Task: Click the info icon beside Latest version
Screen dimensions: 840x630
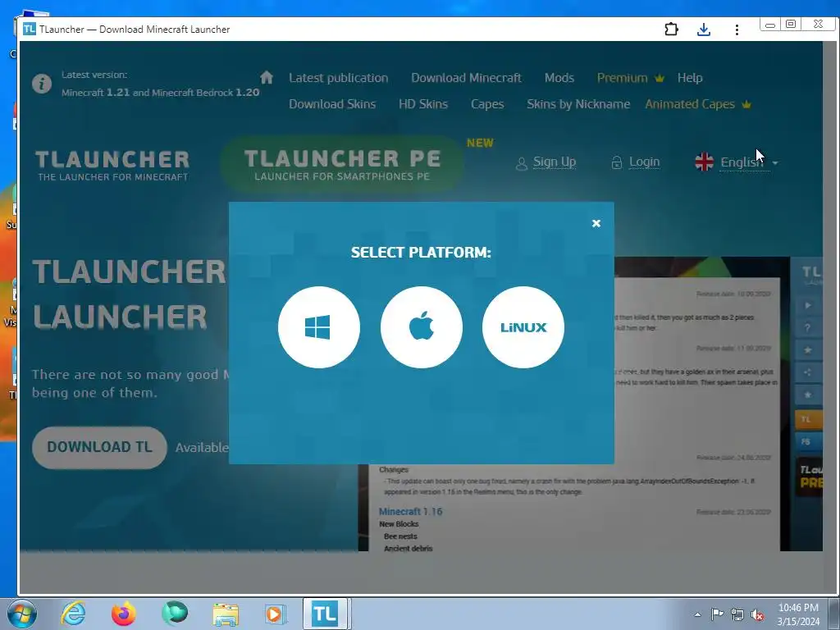Action: click(42, 84)
